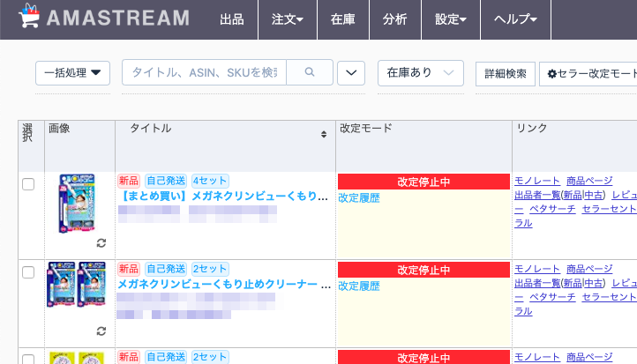Click 商品ページ link in メガネクリンビューくもり止めクリーナー row
Screen dimensions: 637x364
coord(589,269)
